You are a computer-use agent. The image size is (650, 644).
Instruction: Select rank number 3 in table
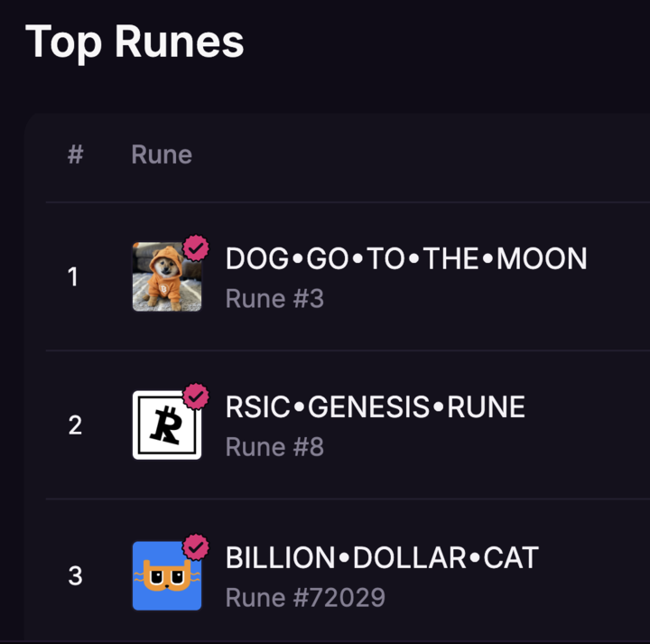75,576
